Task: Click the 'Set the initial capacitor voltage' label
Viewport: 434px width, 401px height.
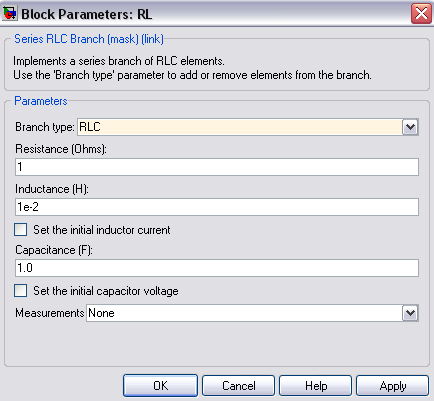Action: pyautogui.click(x=106, y=291)
